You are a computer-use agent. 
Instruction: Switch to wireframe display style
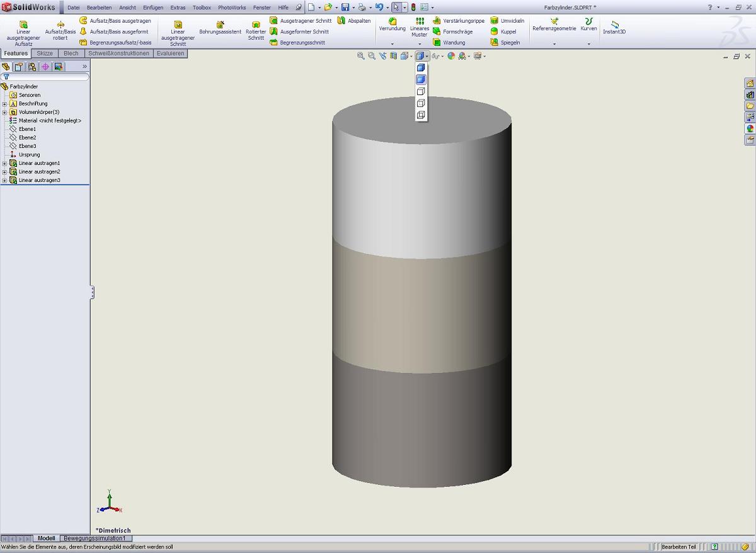pyautogui.click(x=421, y=115)
